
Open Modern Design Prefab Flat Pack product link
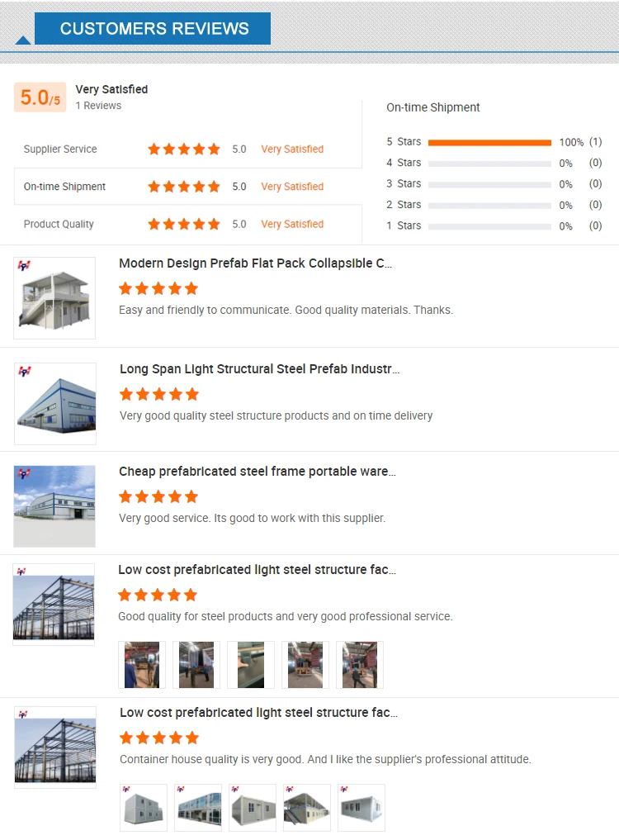[256, 263]
